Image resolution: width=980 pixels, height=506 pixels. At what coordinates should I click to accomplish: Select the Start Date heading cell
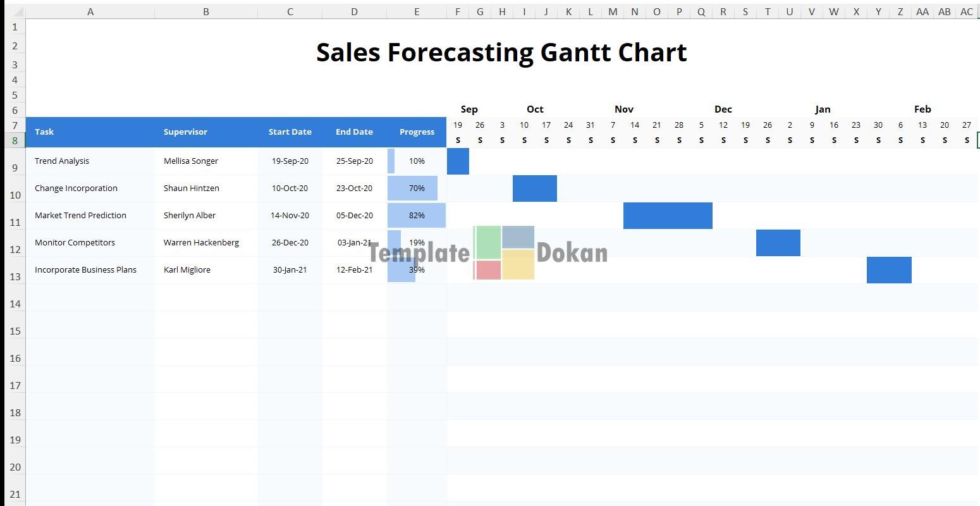pyautogui.click(x=290, y=132)
